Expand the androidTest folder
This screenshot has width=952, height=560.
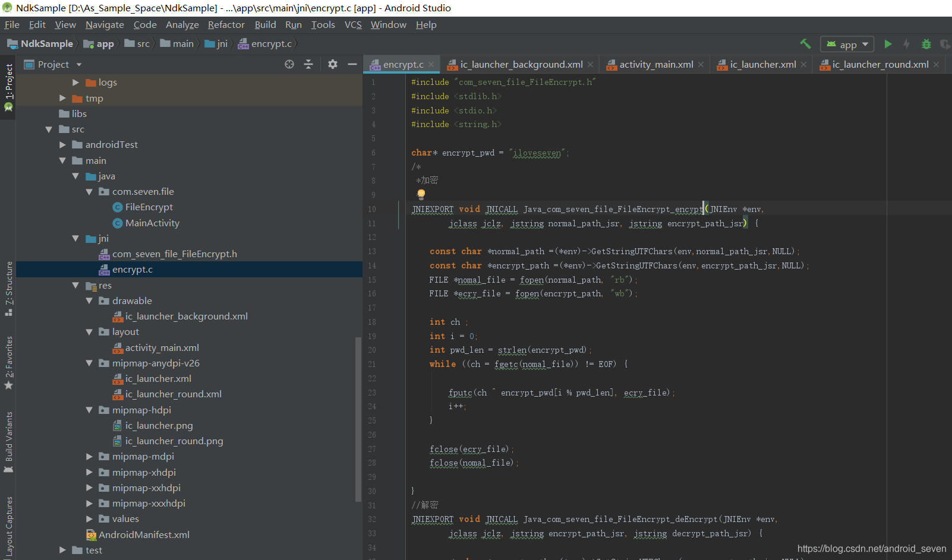[62, 144]
